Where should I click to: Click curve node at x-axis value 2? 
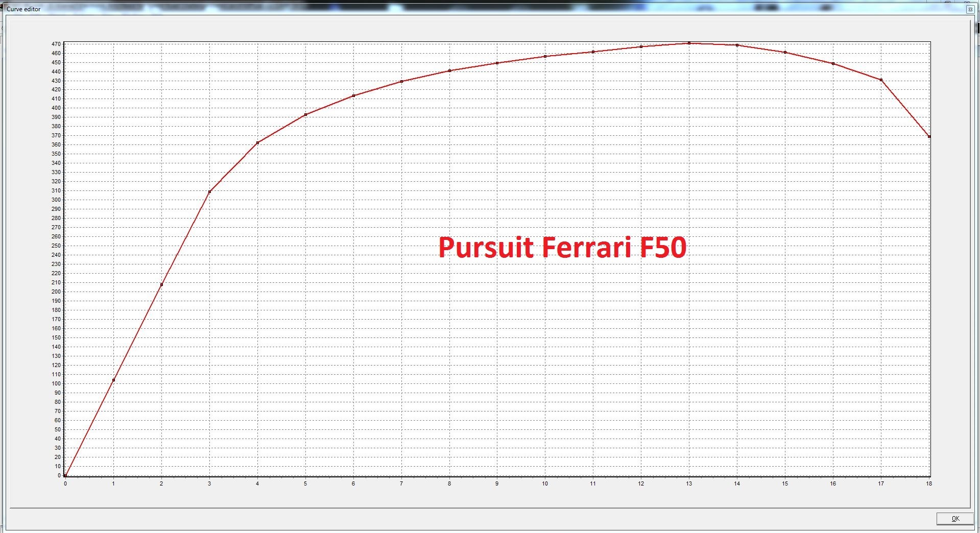[161, 284]
